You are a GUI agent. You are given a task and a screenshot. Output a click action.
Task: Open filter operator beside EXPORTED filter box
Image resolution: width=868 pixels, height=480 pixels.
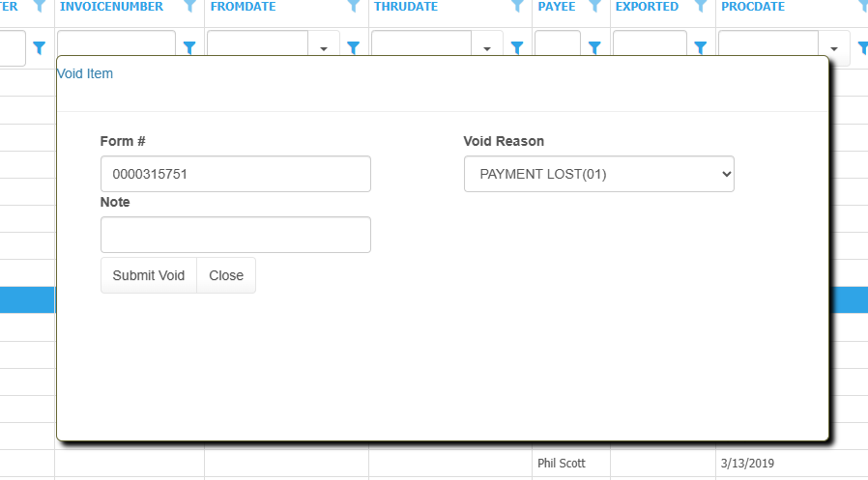[x=701, y=47]
